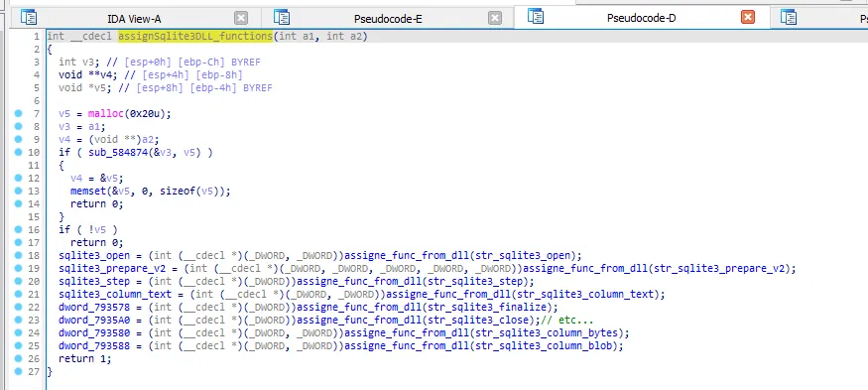This screenshot has width=868, height=390.
Task: Select the Pseudocode-D tab
Action: click(x=641, y=18)
